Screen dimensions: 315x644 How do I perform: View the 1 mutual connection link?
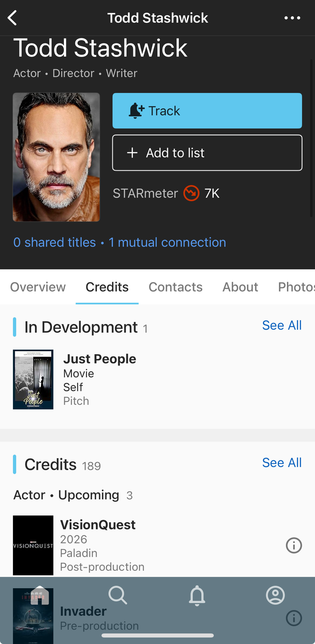pos(167,242)
